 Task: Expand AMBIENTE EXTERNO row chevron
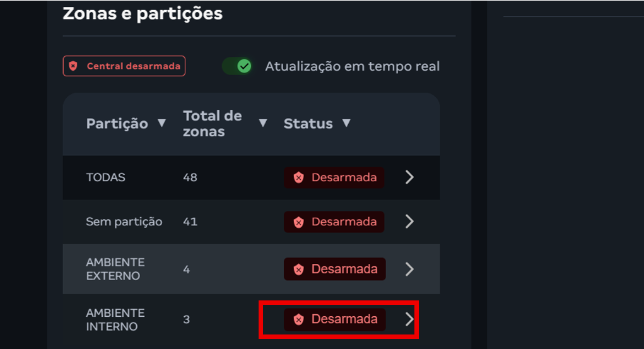409,269
